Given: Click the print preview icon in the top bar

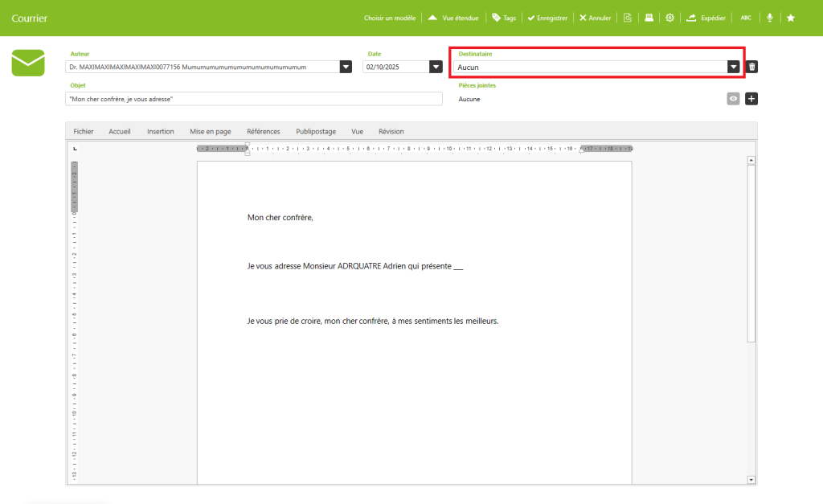Looking at the screenshot, I should pyautogui.click(x=628, y=18).
